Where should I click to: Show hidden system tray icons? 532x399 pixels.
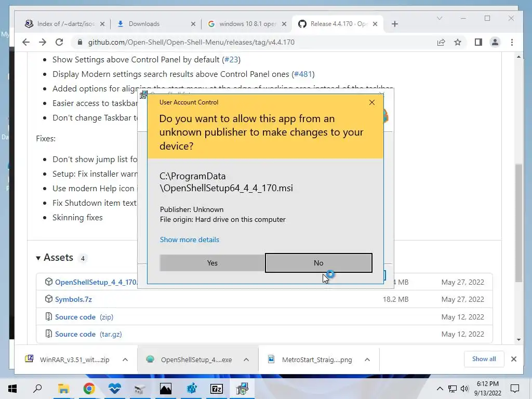click(440, 389)
